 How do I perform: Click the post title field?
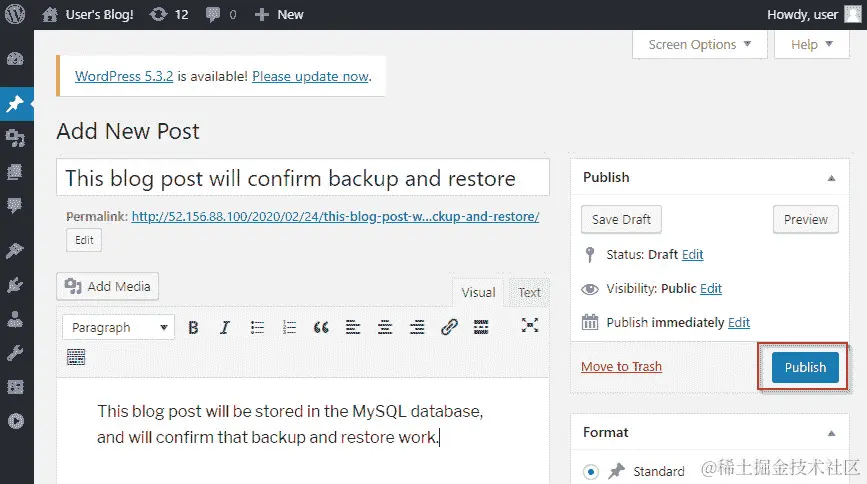(303, 178)
